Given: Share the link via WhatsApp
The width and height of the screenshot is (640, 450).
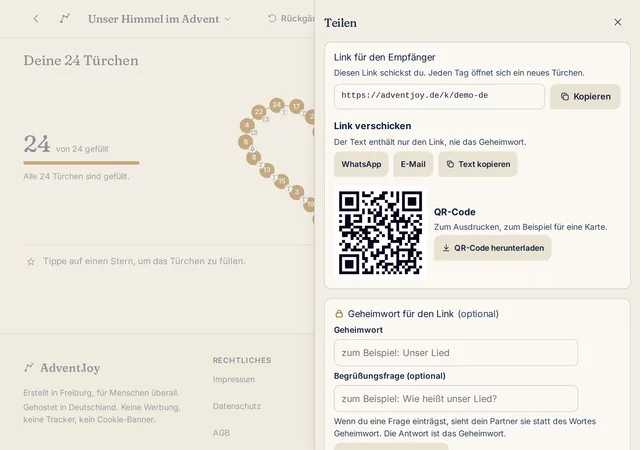Looking at the screenshot, I should 361,164.
